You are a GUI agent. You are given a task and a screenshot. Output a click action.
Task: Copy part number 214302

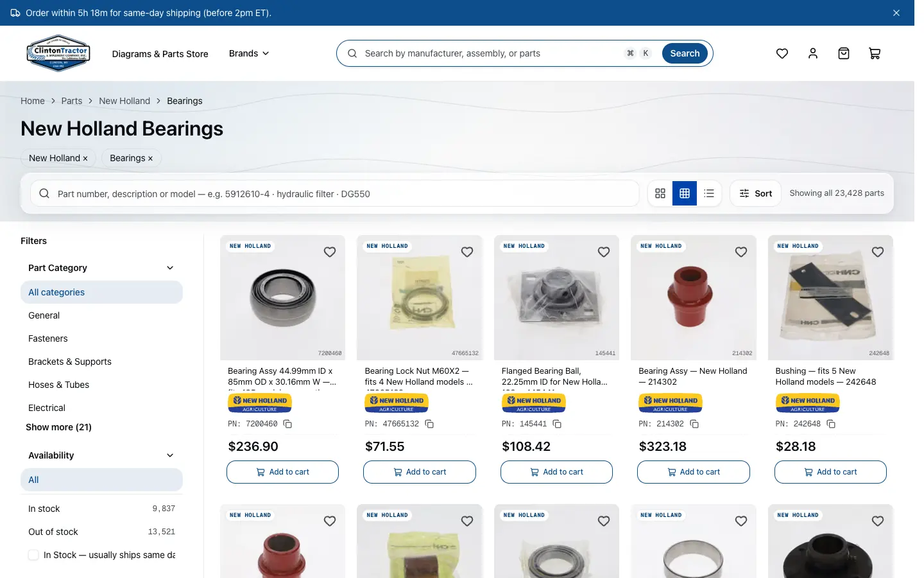click(694, 424)
